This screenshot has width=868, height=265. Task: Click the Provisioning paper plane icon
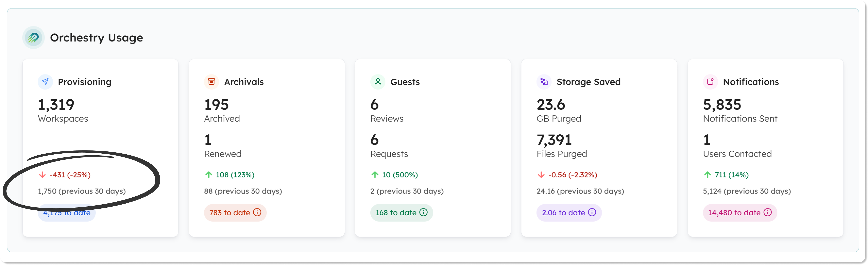[x=45, y=82]
